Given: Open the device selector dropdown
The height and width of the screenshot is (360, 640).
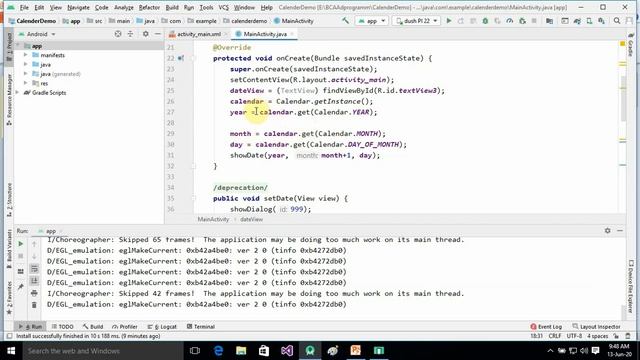Looking at the screenshot, I should 416,21.
